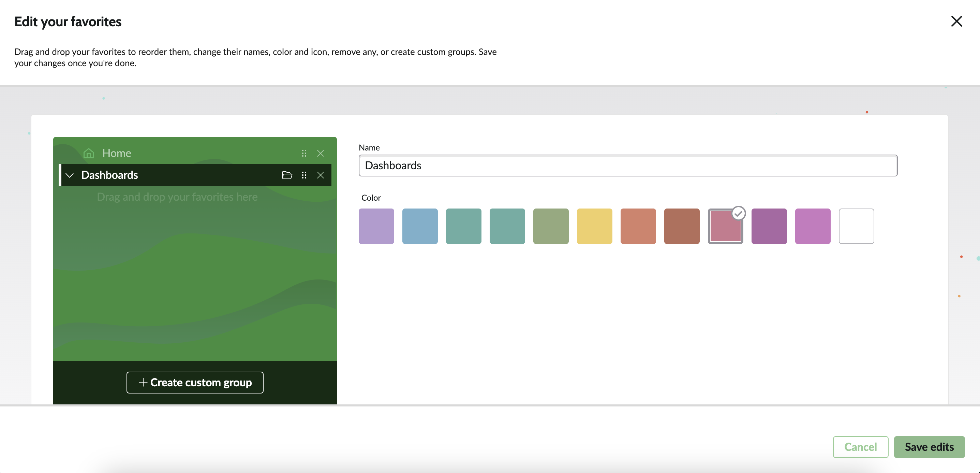
Task: Click the Save edits button
Action: [929, 447]
